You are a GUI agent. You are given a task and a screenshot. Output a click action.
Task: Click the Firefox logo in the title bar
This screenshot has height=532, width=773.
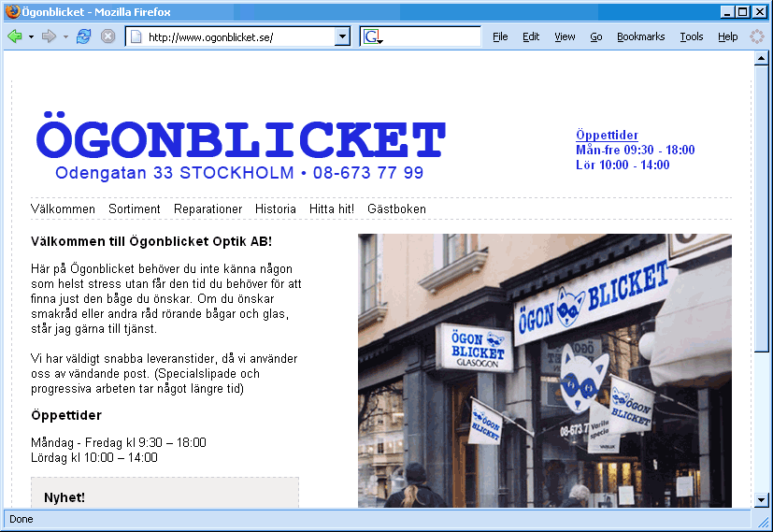[10, 11]
